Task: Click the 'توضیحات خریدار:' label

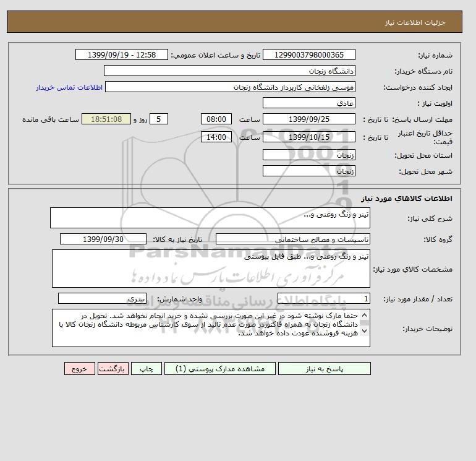Action: [427, 329]
